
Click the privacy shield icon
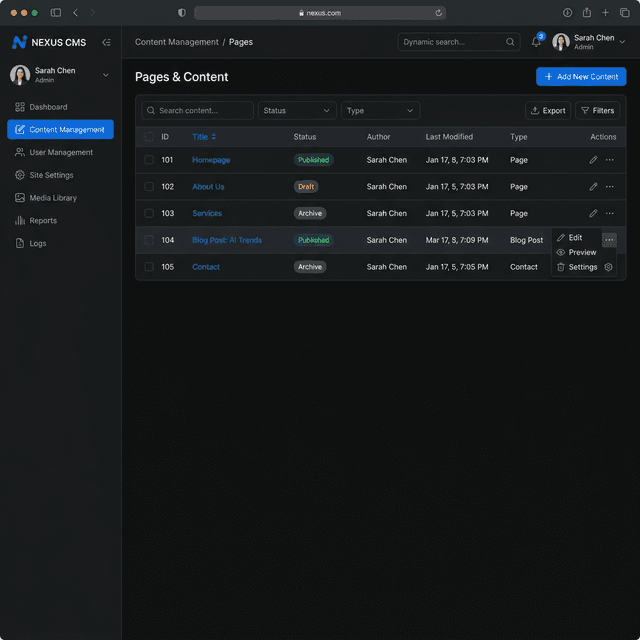point(182,13)
